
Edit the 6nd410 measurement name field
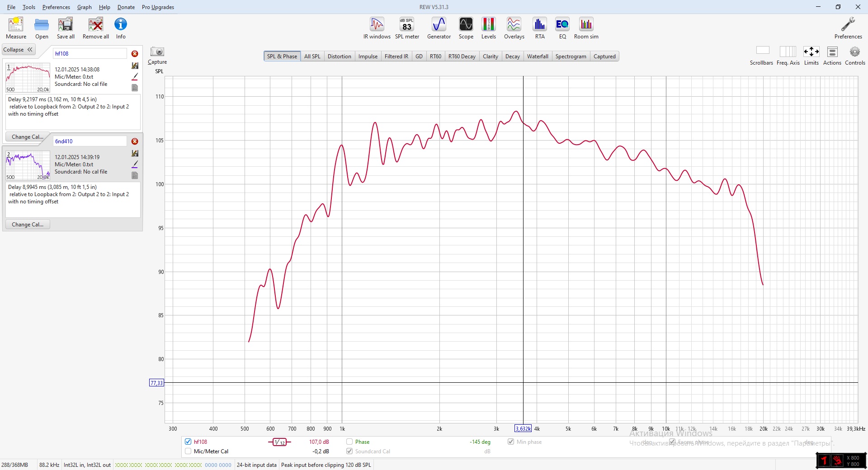[90, 141]
